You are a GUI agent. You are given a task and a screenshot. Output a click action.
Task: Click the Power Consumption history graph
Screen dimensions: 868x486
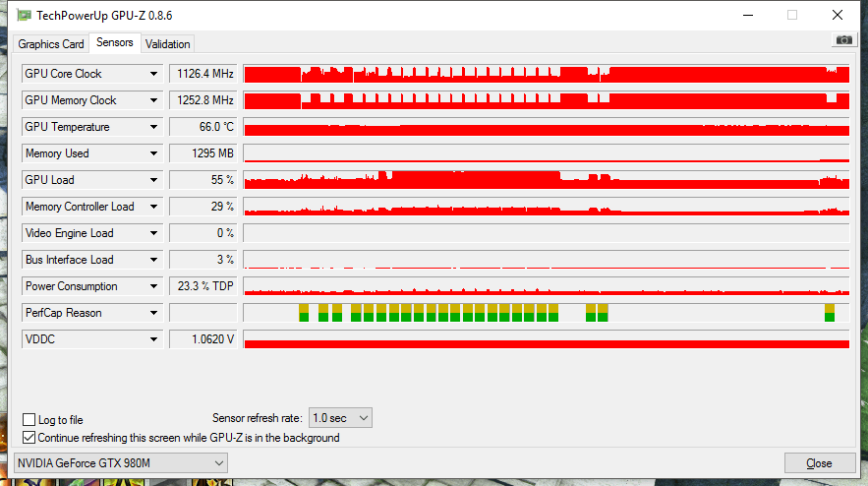click(x=547, y=286)
